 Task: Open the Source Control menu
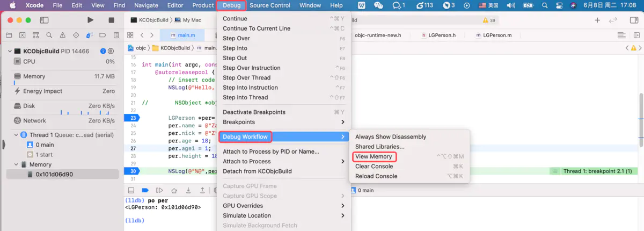(x=269, y=5)
